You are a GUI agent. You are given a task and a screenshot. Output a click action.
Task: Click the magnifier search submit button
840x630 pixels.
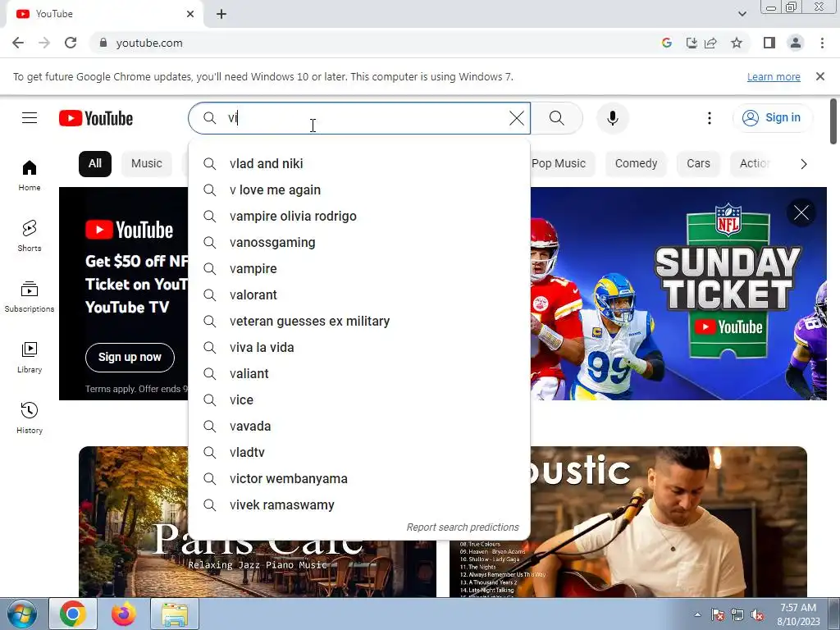(x=557, y=118)
